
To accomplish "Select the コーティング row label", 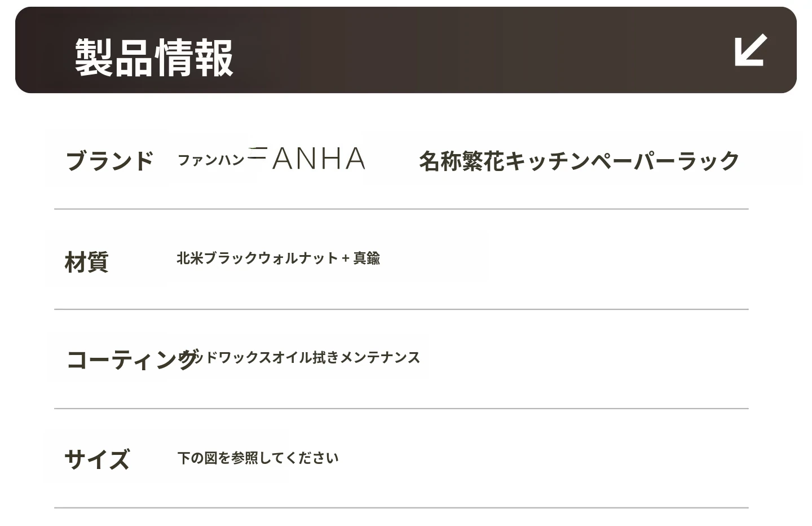I will click(x=131, y=360).
